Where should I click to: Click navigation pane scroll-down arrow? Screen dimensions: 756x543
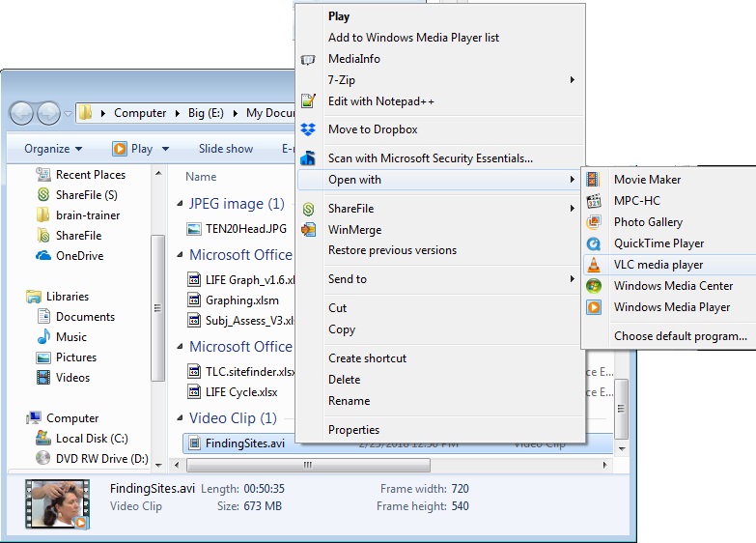click(x=158, y=466)
